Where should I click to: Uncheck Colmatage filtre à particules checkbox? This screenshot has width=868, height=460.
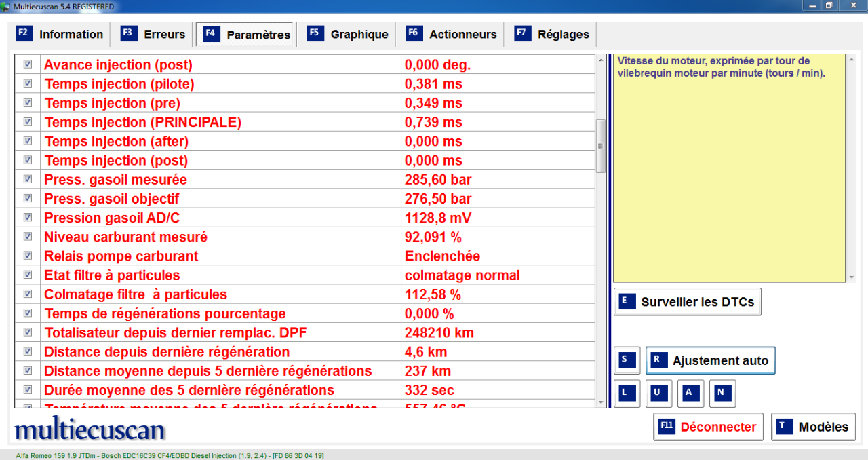(x=28, y=294)
